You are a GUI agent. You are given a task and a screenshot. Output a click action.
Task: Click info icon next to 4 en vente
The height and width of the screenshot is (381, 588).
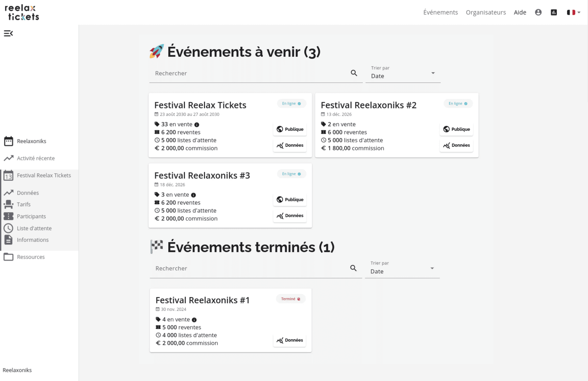[x=194, y=320]
